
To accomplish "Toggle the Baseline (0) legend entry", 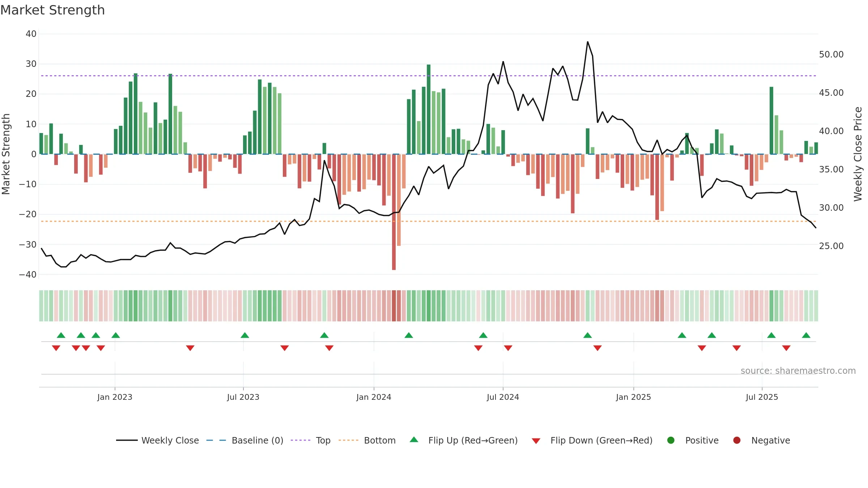I will (x=244, y=440).
